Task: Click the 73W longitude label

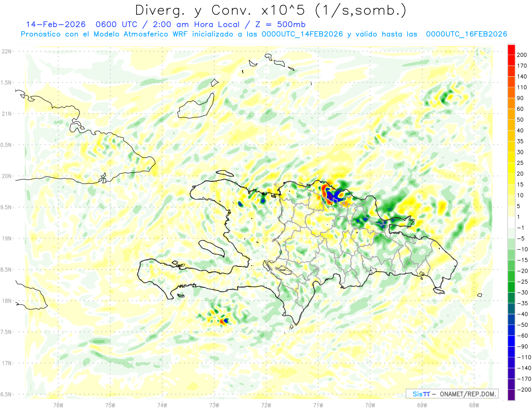Action: pos(214,404)
